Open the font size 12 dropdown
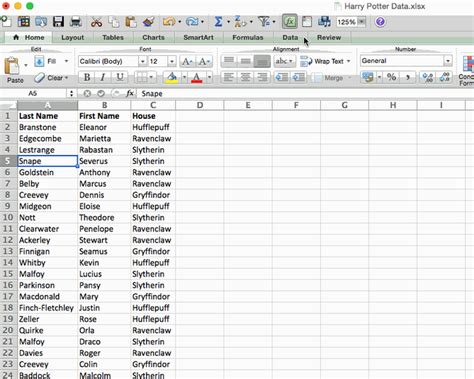Image resolution: width=474 pixels, height=379 pixels. point(172,61)
